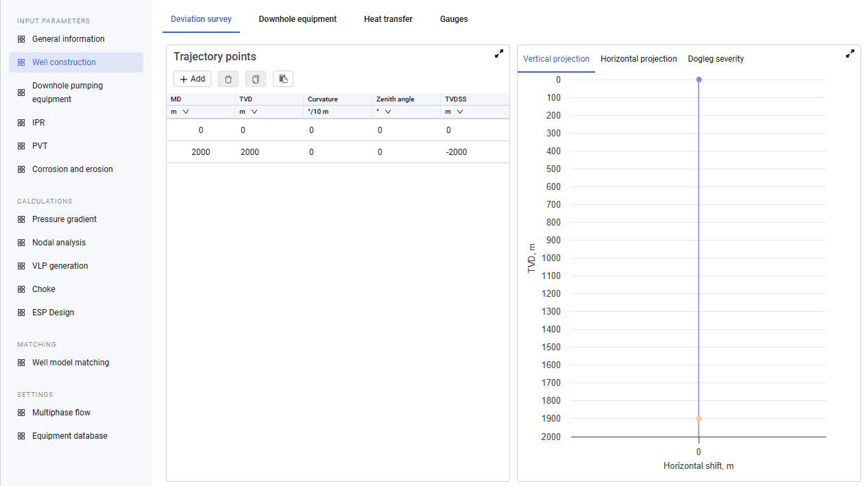The width and height of the screenshot is (868, 486).
Task: Click the trash delete icon in Trajectory points
Action: 228,79
